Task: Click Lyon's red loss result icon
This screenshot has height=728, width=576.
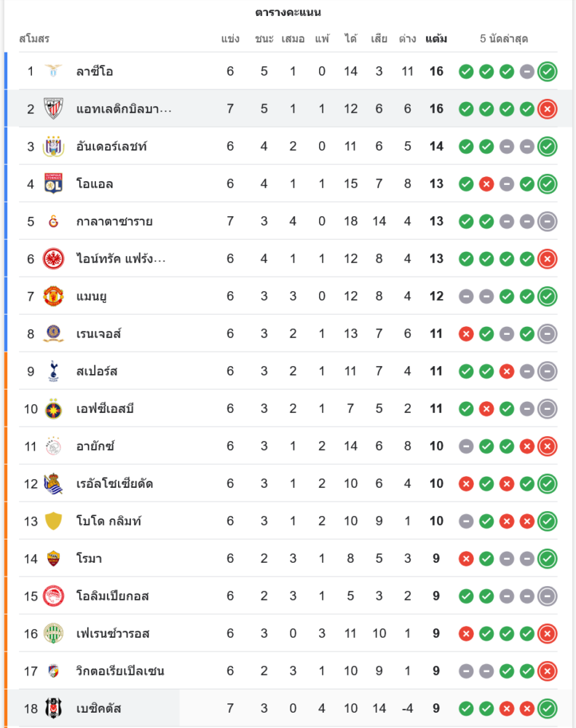Action: coord(486,184)
